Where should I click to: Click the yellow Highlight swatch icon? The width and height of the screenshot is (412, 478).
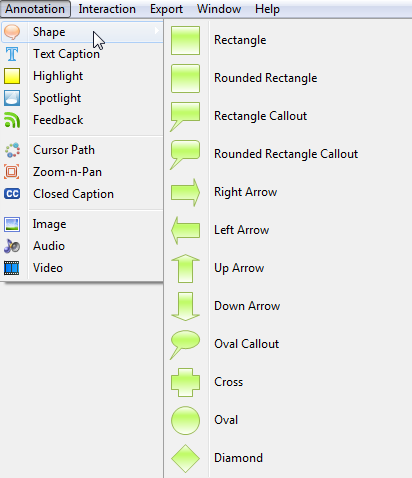click(x=12, y=76)
